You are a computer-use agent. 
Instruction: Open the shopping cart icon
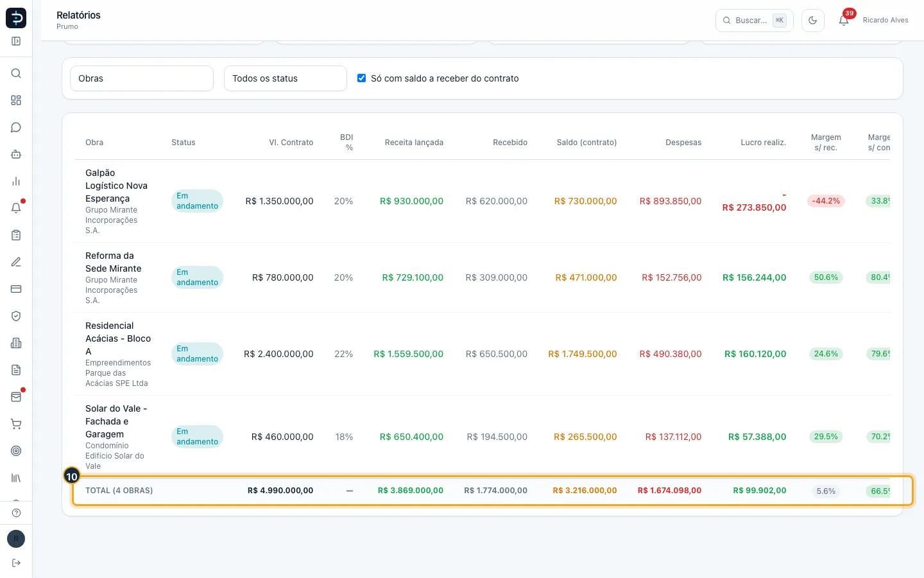tap(16, 424)
